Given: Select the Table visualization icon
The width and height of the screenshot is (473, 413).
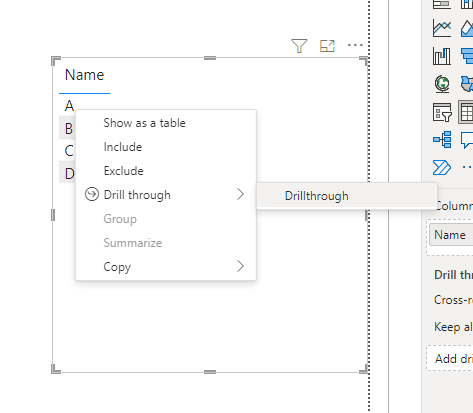Looking at the screenshot, I should tap(466, 112).
